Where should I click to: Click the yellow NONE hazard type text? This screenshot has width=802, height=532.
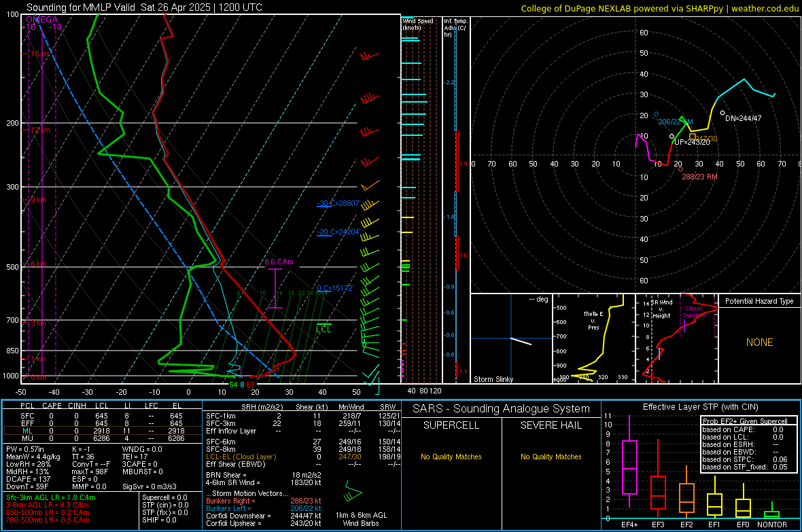(x=759, y=342)
